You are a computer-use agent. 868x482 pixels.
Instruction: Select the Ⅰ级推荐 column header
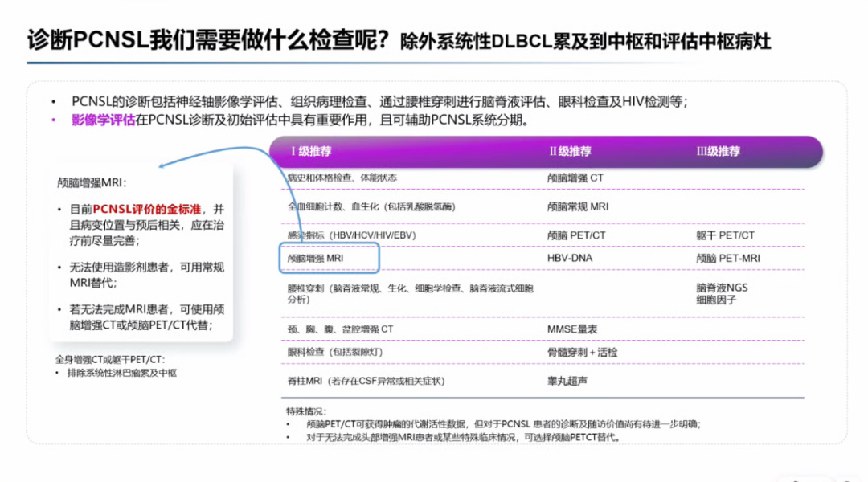(311, 151)
